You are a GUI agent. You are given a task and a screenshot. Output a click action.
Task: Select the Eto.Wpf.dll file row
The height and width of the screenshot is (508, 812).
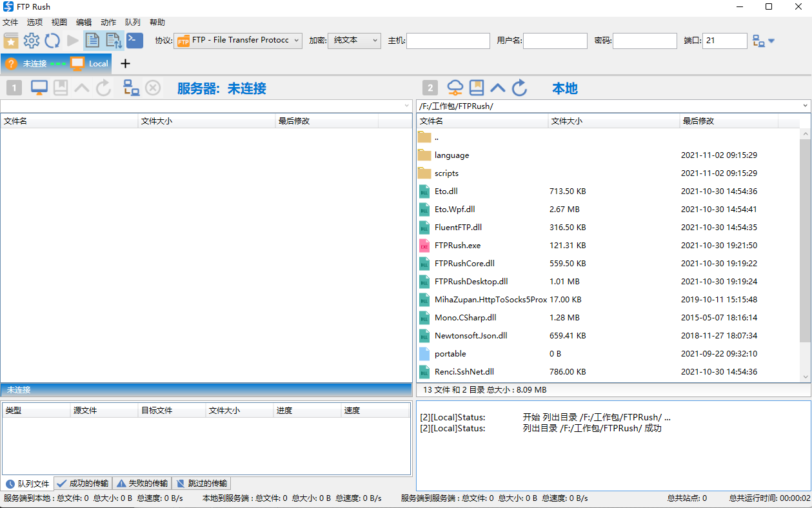pyautogui.click(x=608, y=210)
